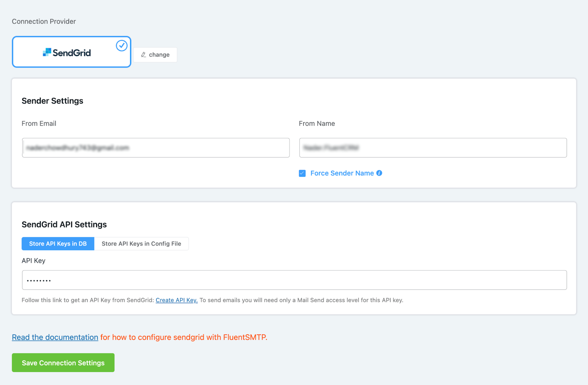Select the Store API Keys in DB tab

[58, 244]
